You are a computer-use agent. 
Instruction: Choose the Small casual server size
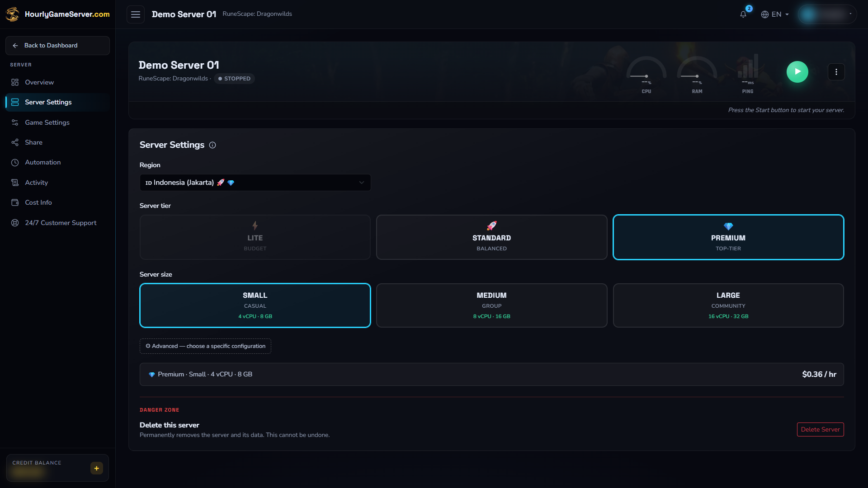click(255, 305)
